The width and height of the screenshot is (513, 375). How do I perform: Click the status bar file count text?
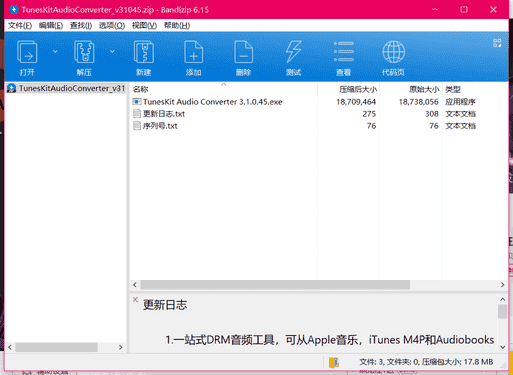pos(426,362)
